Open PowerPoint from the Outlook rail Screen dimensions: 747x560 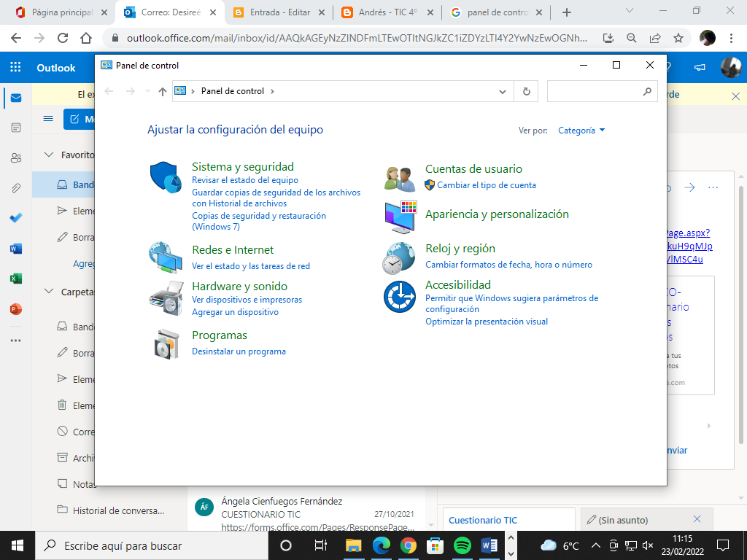(16, 309)
